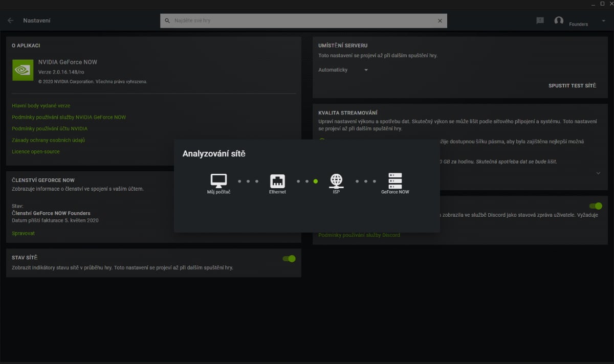
Task: Open the Podmínky používání služby Discord link
Action: (x=357, y=234)
